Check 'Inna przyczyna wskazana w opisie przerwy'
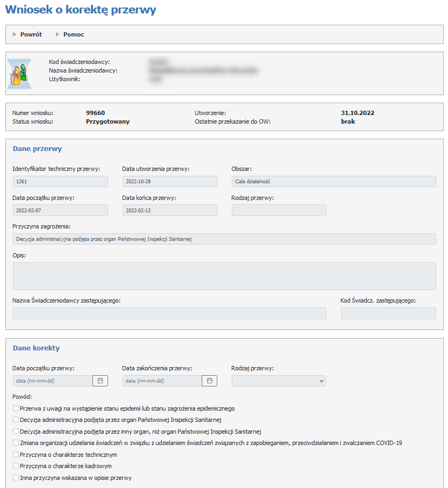 [x=16, y=477]
